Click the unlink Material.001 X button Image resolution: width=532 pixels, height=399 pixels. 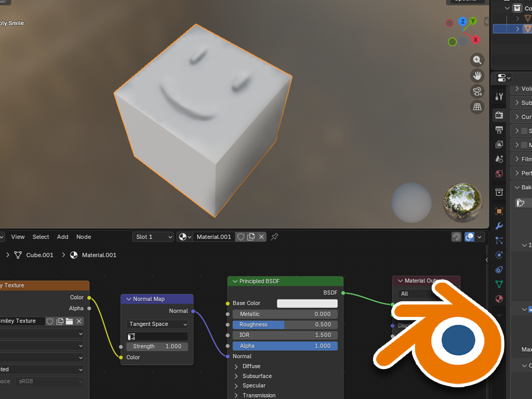coord(261,237)
